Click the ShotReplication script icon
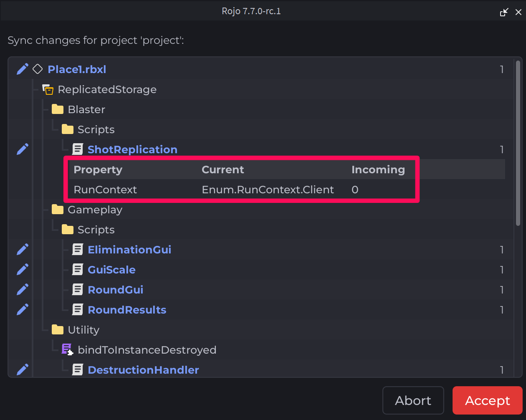 tap(78, 149)
